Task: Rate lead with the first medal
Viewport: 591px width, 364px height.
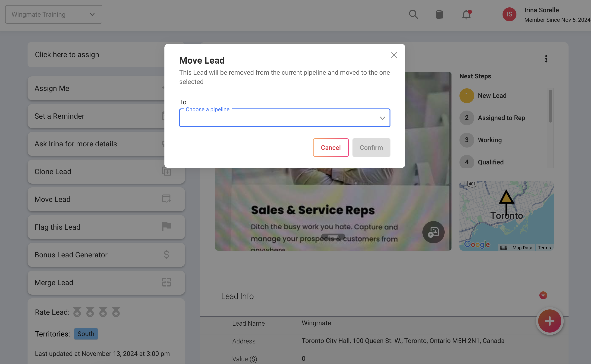Action: (77, 312)
